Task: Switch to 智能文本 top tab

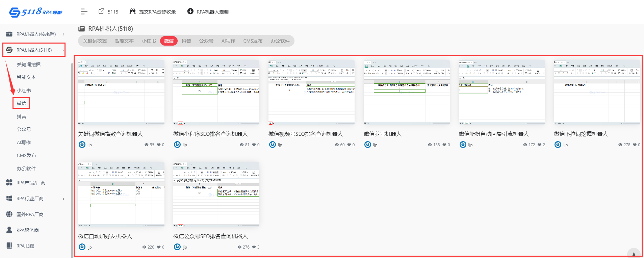Action: tap(124, 41)
